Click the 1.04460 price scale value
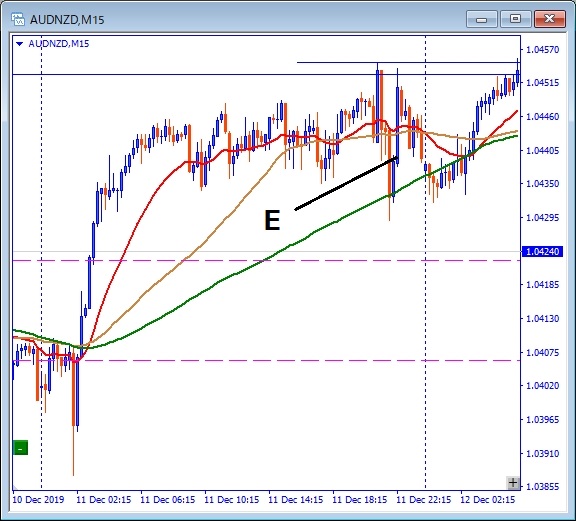The image size is (576, 521). 543,117
